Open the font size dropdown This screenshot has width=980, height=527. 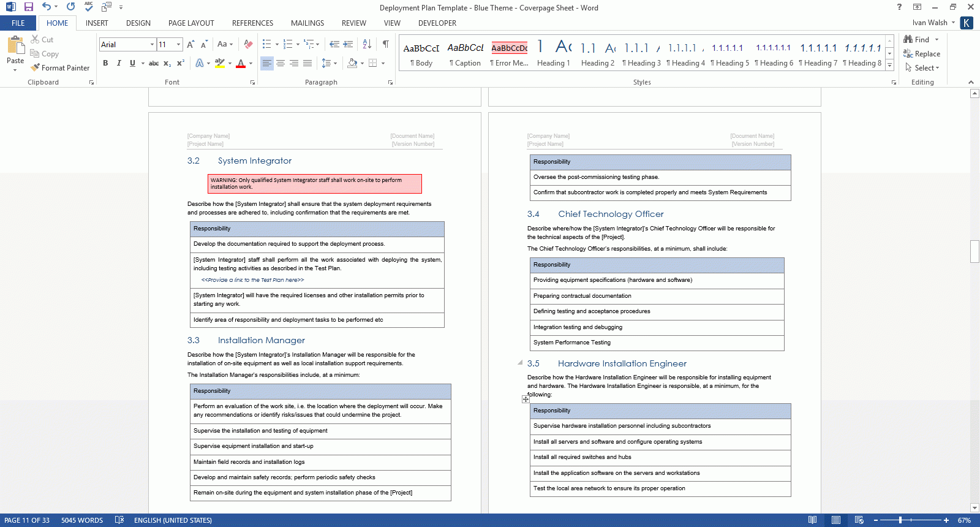click(x=178, y=44)
